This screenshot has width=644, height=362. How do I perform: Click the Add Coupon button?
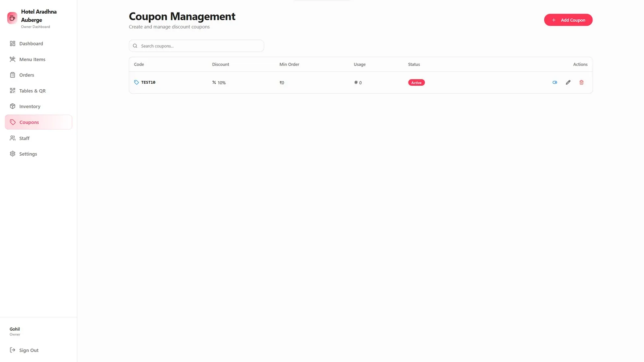pyautogui.click(x=568, y=20)
